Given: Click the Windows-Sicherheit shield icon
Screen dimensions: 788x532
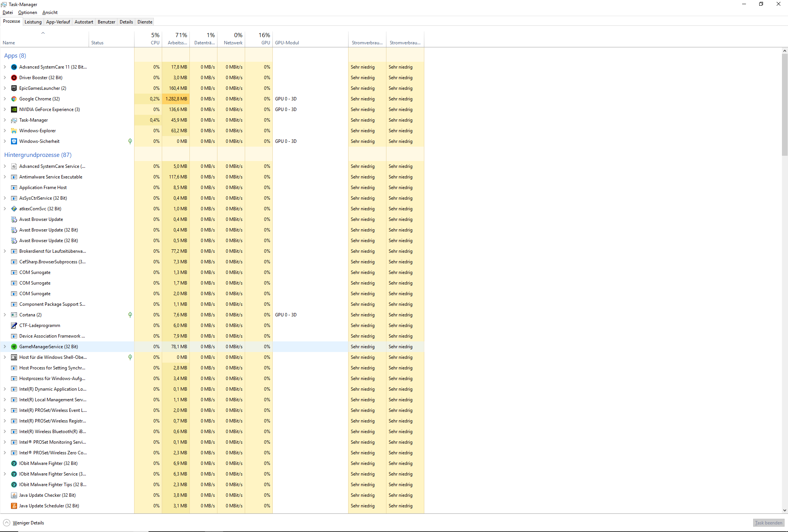Looking at the screenshot, I should point(14,141).
